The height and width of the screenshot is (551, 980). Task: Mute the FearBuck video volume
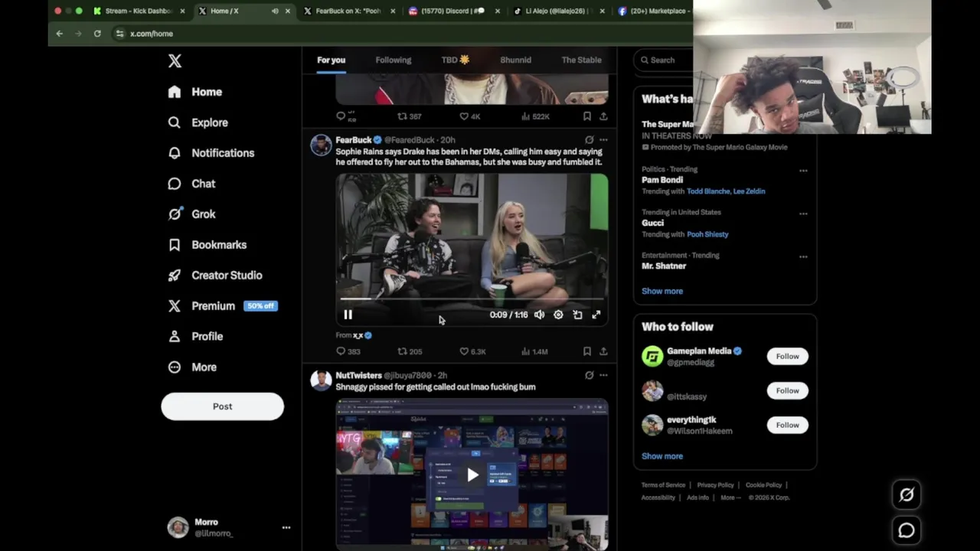[539, 315]
